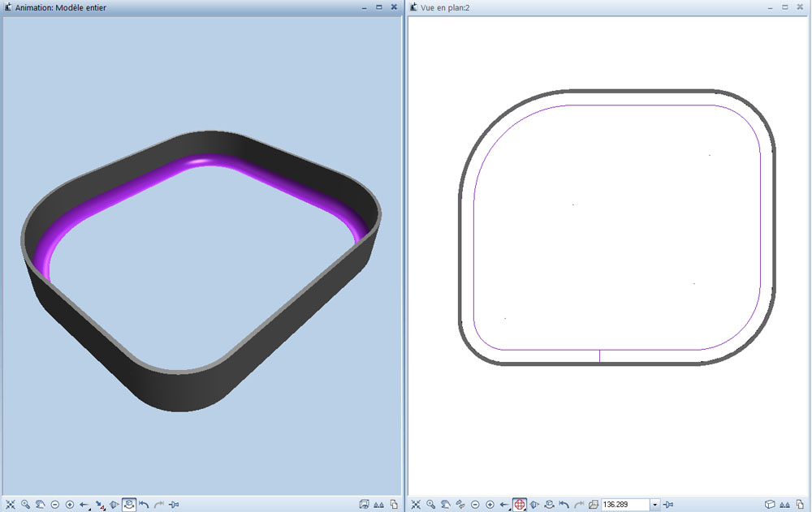Reduce view with minus icon in Animation window

pos(55,504)
